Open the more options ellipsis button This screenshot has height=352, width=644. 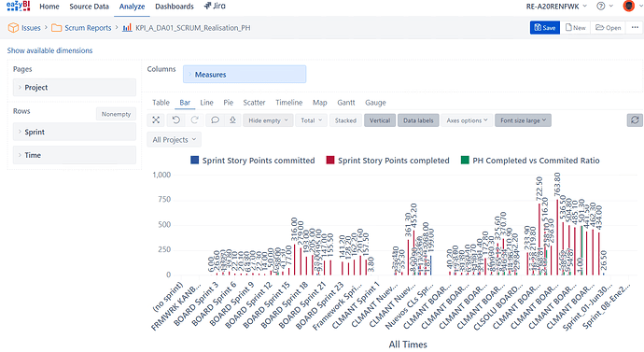tap(635, 27)
